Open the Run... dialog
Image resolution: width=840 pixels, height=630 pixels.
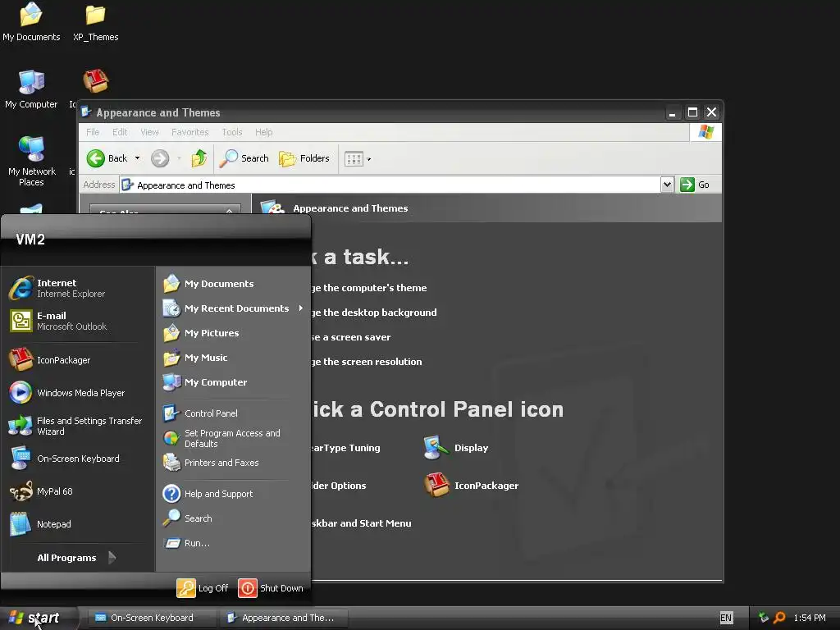tap(186, 543)
